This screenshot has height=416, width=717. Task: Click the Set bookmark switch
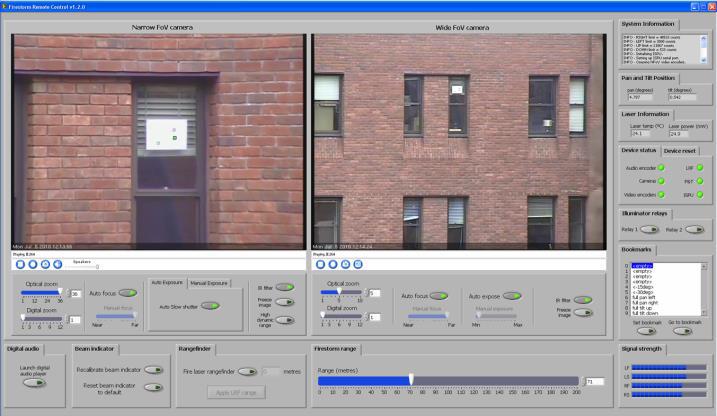coord(647,331)
